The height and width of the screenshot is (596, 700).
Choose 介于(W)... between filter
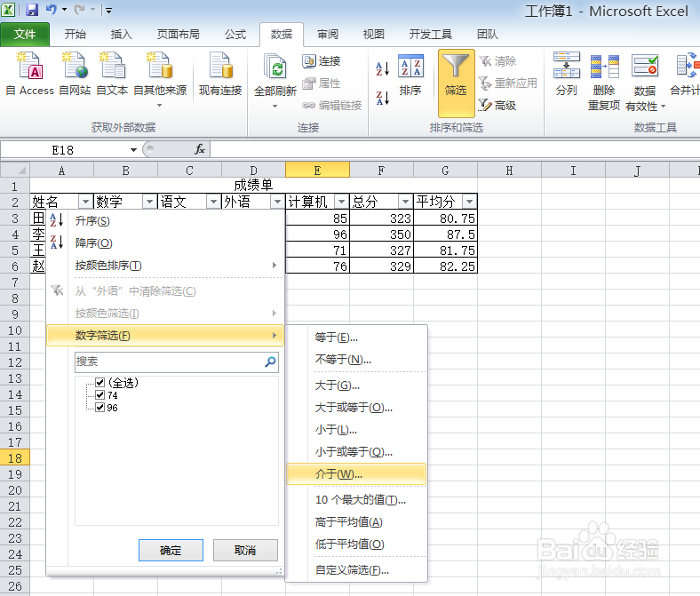(356, 474)
